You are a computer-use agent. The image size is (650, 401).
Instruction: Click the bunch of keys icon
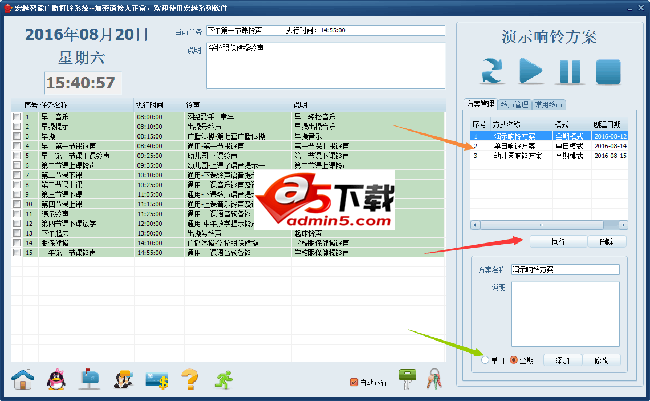click(x=434, y=379)
